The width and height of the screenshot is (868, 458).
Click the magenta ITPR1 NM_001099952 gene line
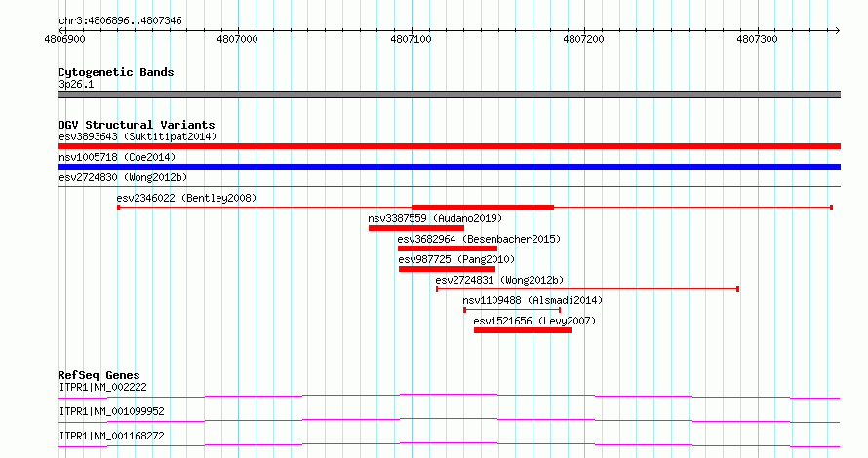[x=449, y=420]
